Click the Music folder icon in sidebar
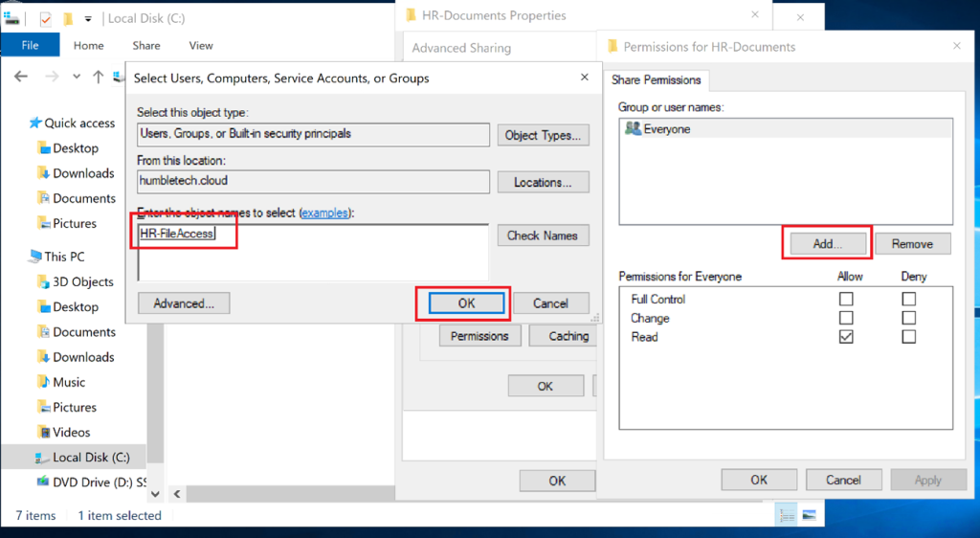Image resolution: width=980 pixels, height=538 pixels. pyautogui.click(x=43, y=382)
